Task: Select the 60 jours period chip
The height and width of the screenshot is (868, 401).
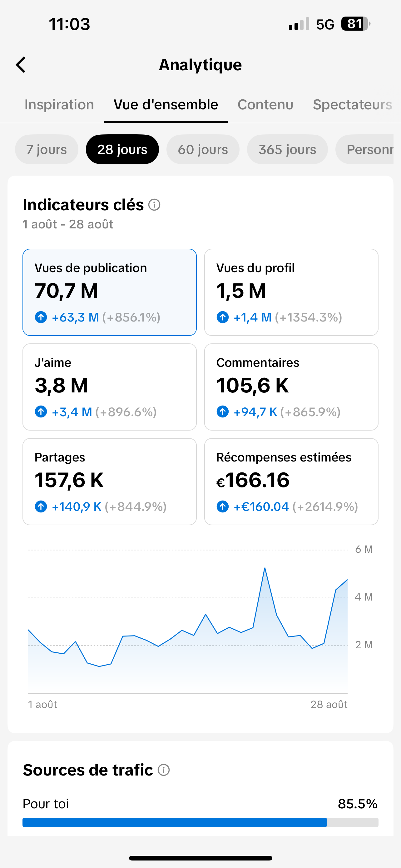Action: pyautogui.click(x=203, y=149)
